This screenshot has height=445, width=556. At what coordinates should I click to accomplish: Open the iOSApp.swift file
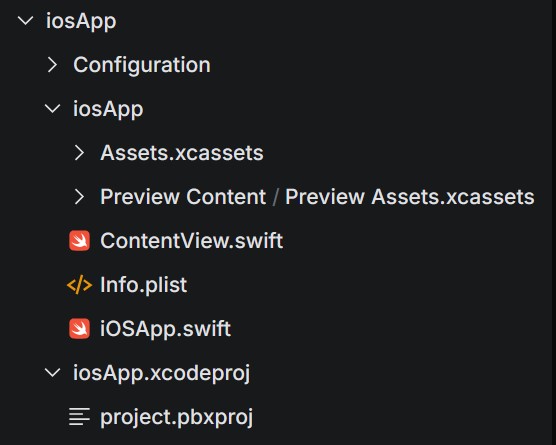(166, 329)
